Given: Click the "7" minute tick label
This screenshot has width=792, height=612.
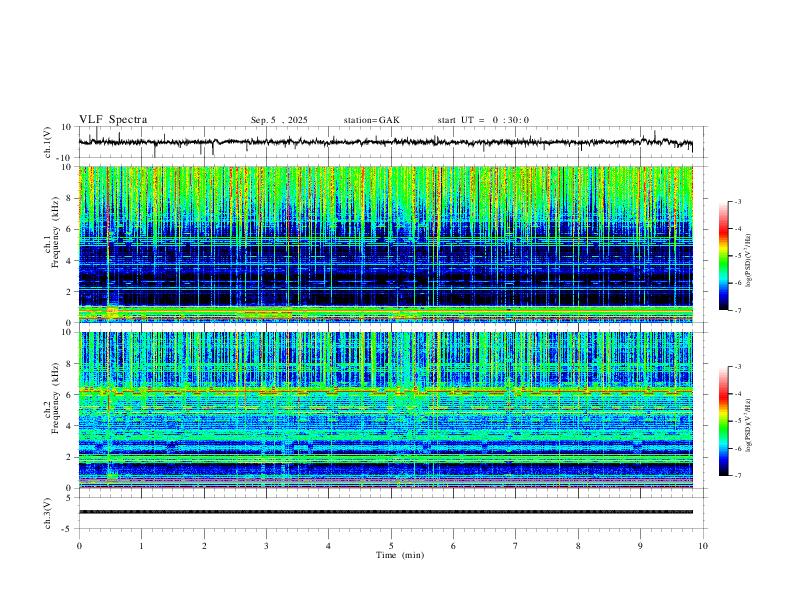Looking at the screenshot, I should (516, 546).
